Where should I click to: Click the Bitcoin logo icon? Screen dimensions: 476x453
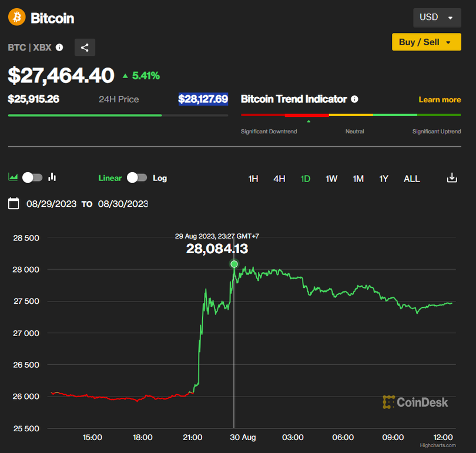point(16,17)
